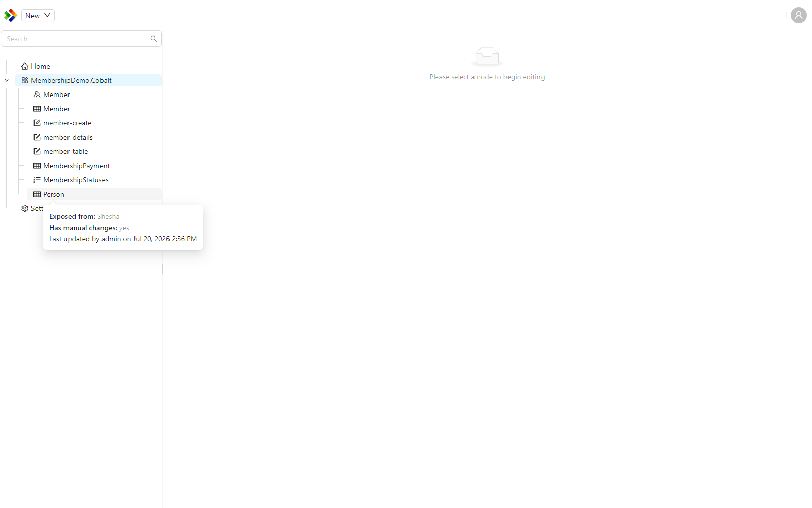812x508 pixels.
Task: Open the member-details form node
Action: click(63, 137)
